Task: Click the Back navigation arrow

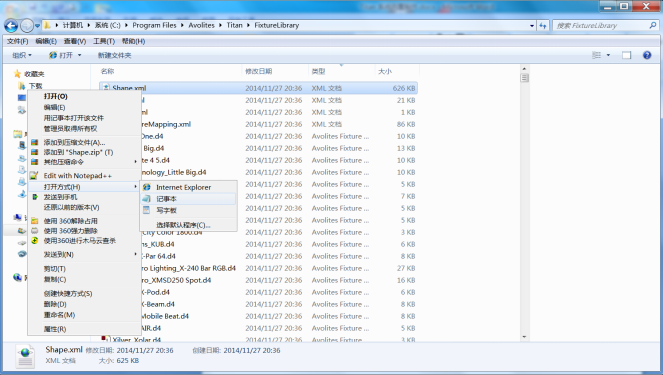Action: [11, 26]
